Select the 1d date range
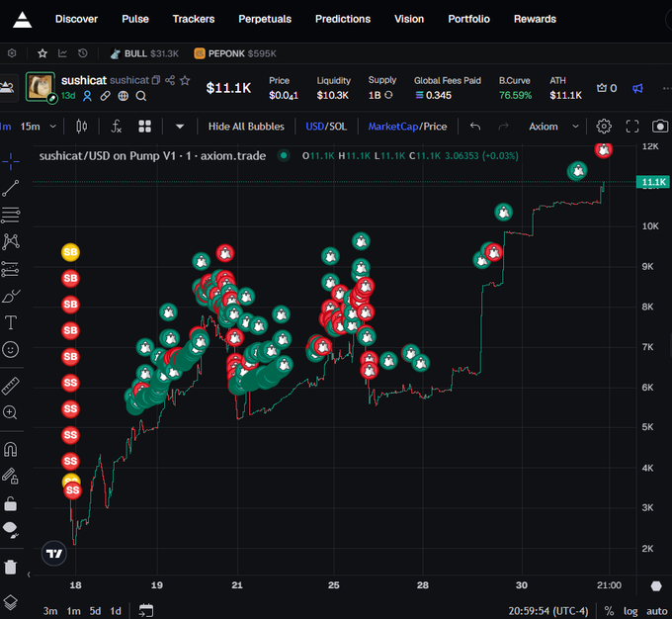Viewport: 672px width, 619px height. (116, 611)
